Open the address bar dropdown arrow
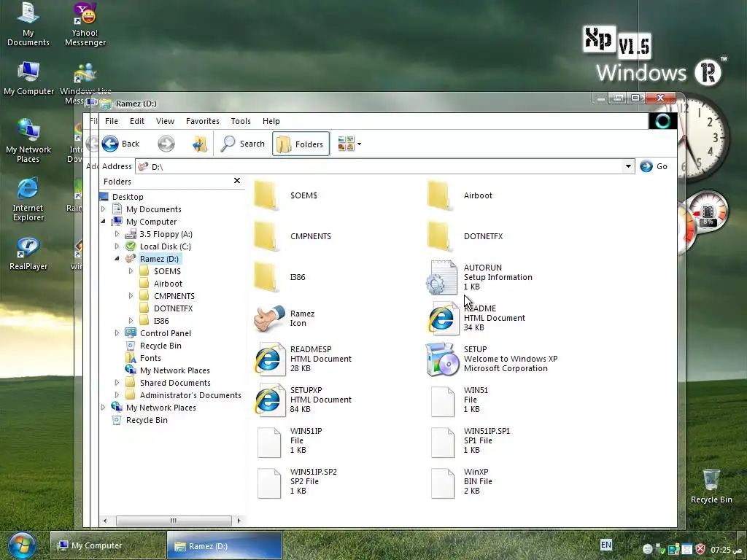The image size is (747, 560). (628, 166)
